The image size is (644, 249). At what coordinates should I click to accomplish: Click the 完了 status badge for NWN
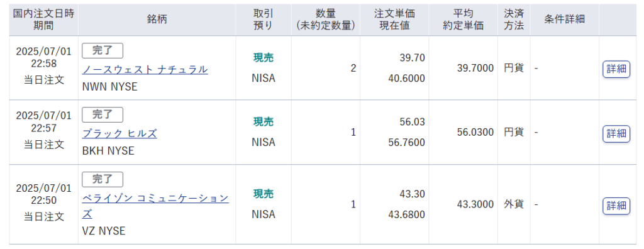[103, 51]
